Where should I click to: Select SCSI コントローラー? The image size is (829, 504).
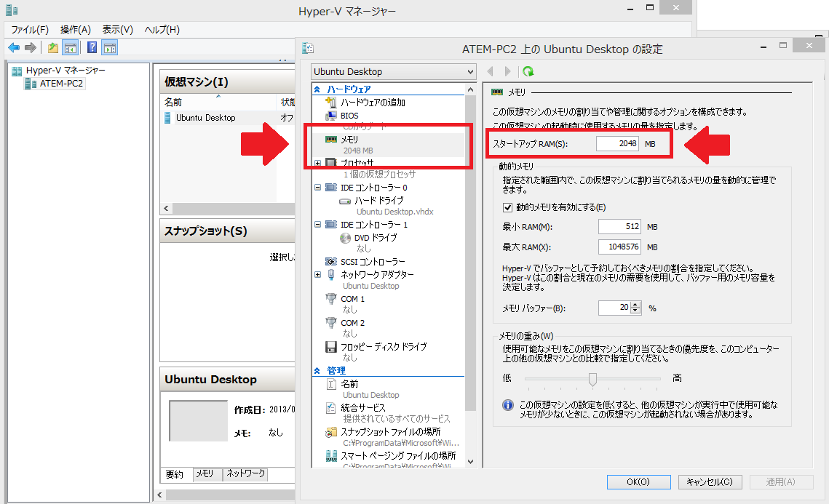pos(373,262)
